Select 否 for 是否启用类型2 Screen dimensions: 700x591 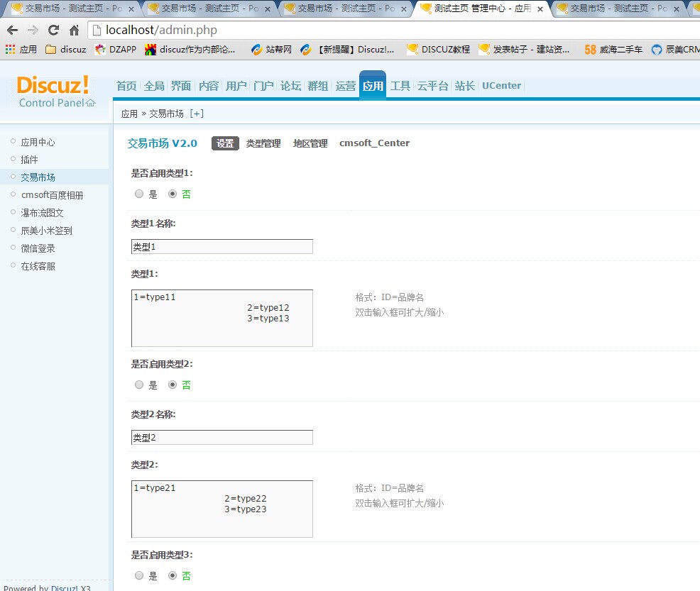click(173, 385)
